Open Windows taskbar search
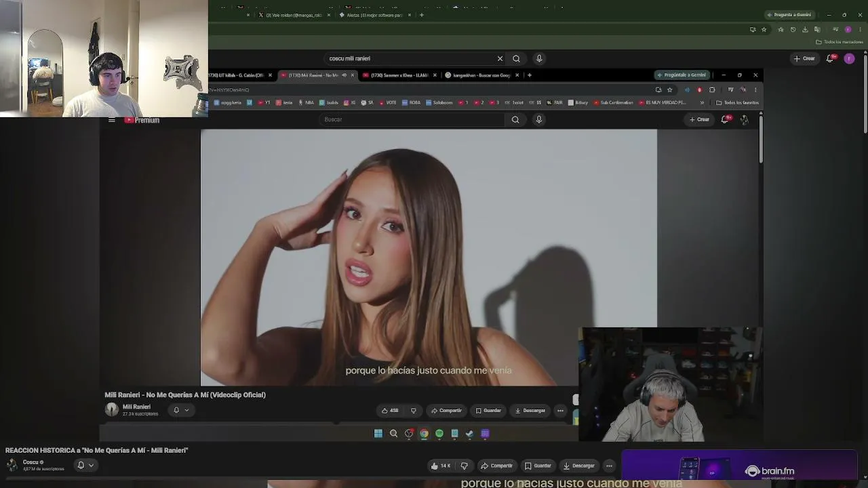This screenshot has height=488, width=868. click(393, 434)
